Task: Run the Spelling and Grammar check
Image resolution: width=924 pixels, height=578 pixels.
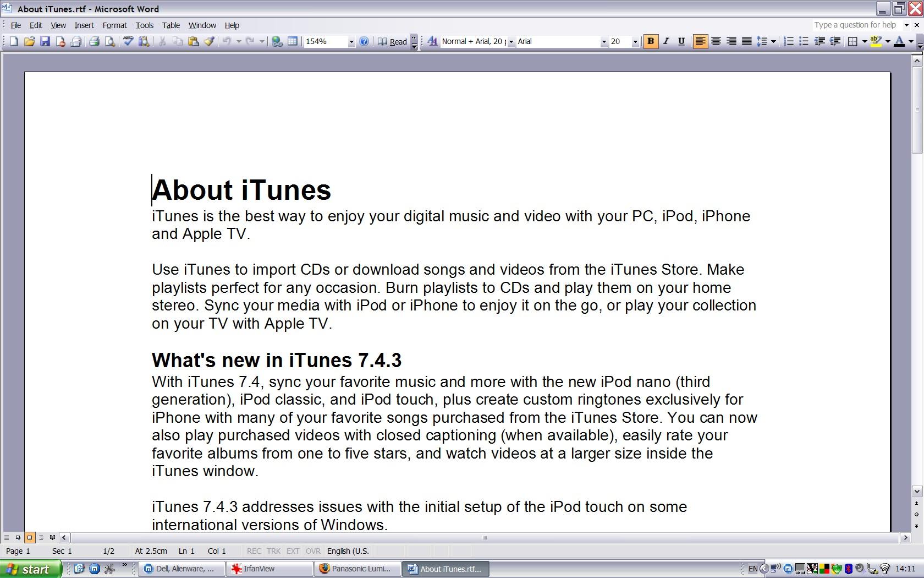Action: (x=129, y=41)
